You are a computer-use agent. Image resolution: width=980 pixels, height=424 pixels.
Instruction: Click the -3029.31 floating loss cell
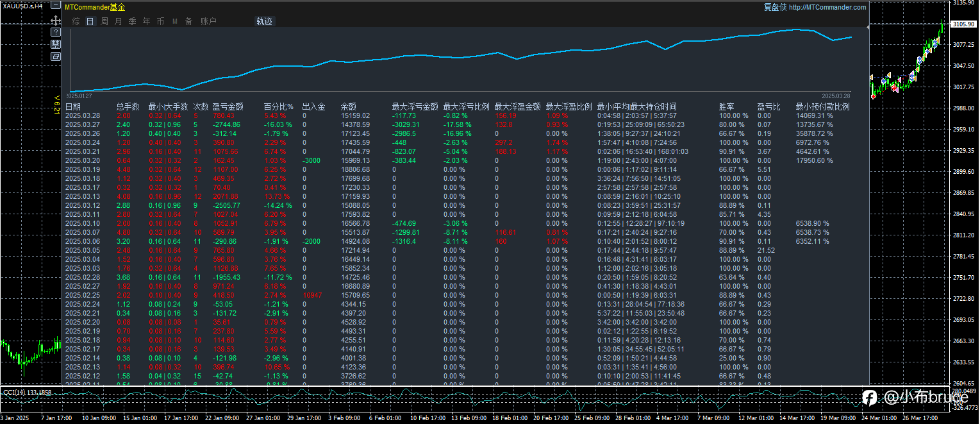(x=406, y=124)
